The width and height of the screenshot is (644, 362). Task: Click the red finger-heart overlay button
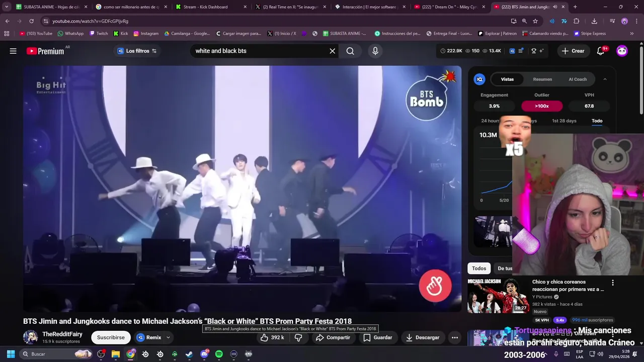[x=435, y=286]
